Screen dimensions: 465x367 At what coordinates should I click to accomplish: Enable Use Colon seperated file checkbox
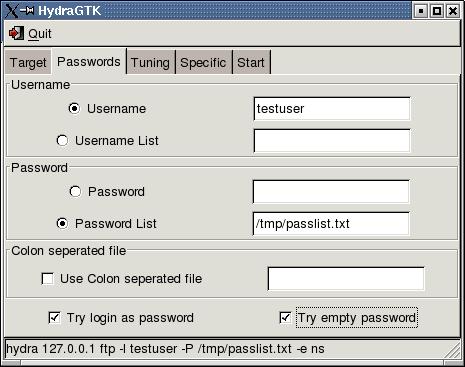47,279
